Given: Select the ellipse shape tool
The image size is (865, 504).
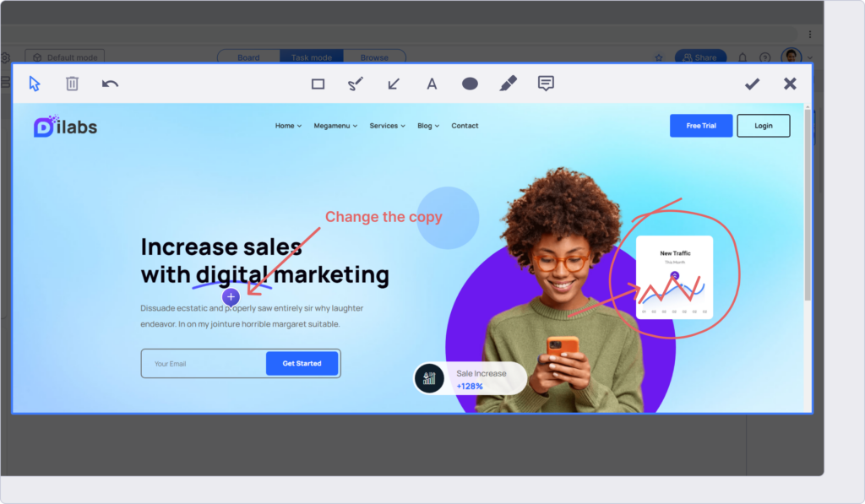Looking at the screenshot, I should 470,84.
